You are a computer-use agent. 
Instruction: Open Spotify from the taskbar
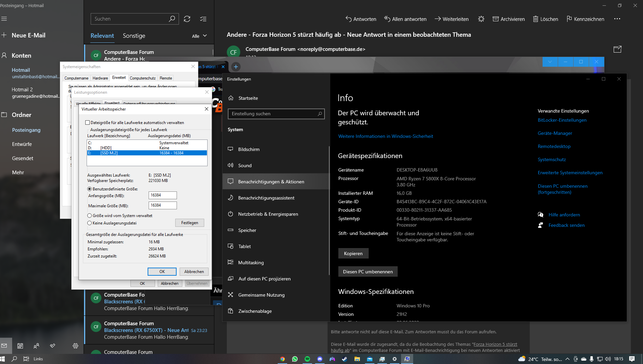(307, 359)
